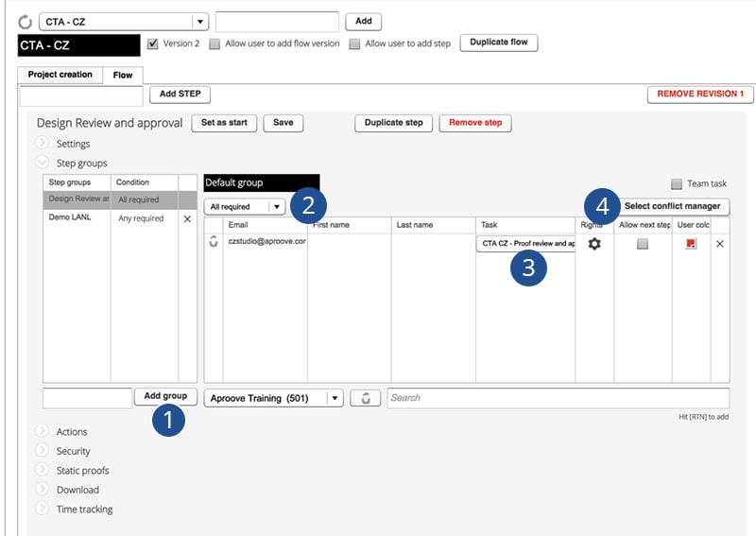Image resolution: width=756 pixels, height=536 pixels.
Task: Open the Rights gear icon for czstudio user
Action: (x=594, y=244)
